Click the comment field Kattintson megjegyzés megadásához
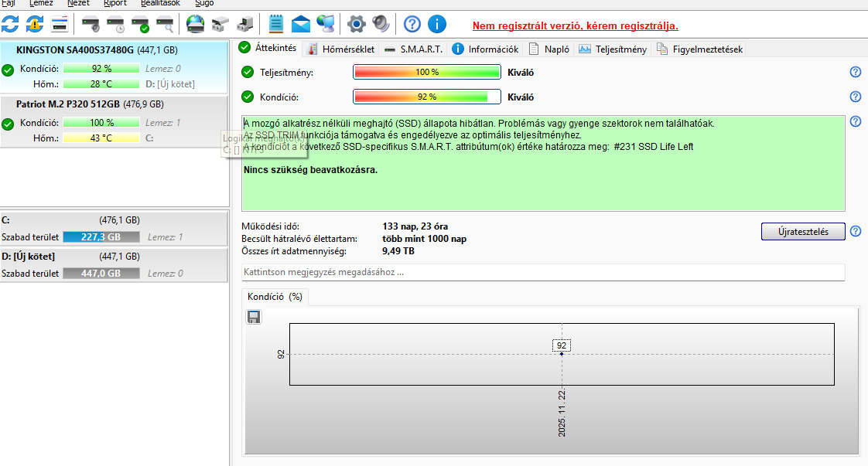 (x=543, y=272)
